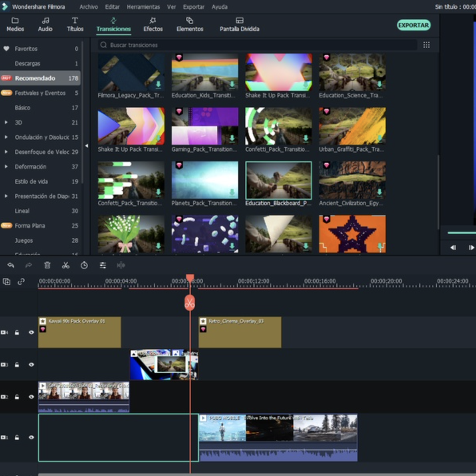Open the Efectos tab
The width and height of the screenshot is (476, 476).
click(153, 25)
